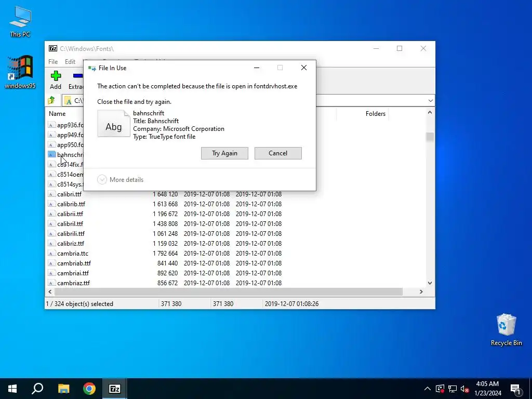Click the calibri.ttf file icon

[51, 194]
